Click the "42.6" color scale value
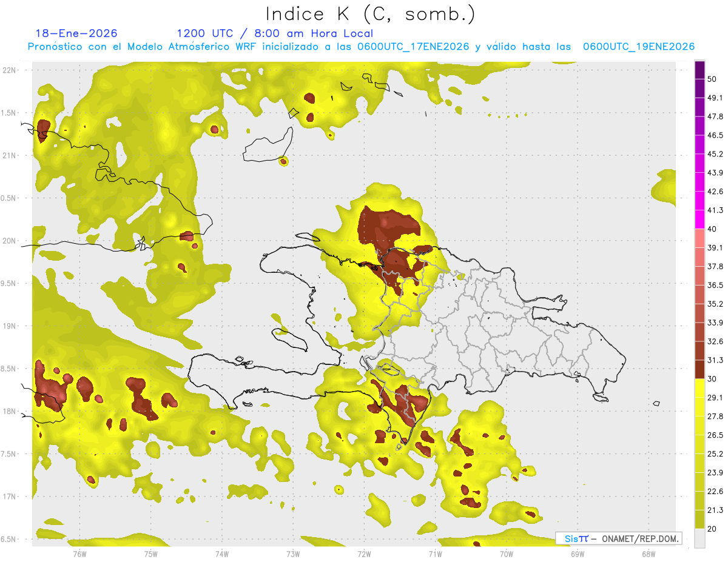 pos(715,192)
